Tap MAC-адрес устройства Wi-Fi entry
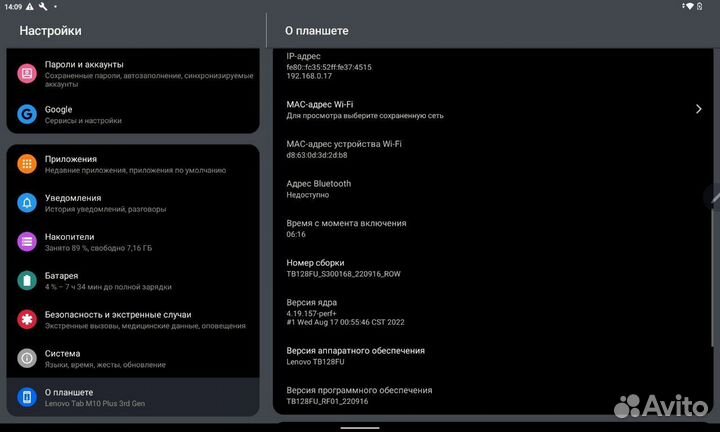Screen dimensions: 720x432 point(493,149)
